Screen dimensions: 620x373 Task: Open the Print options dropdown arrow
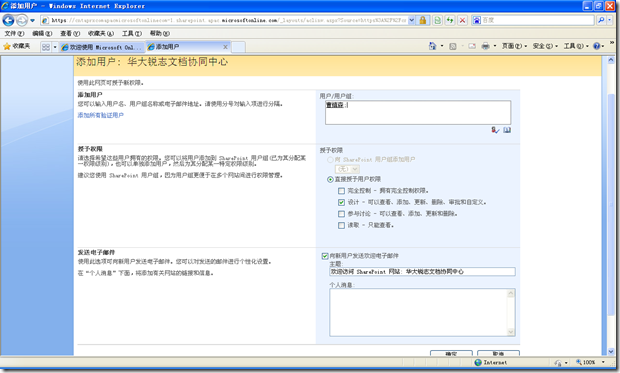pyautogui.click(x=495, y=46)
